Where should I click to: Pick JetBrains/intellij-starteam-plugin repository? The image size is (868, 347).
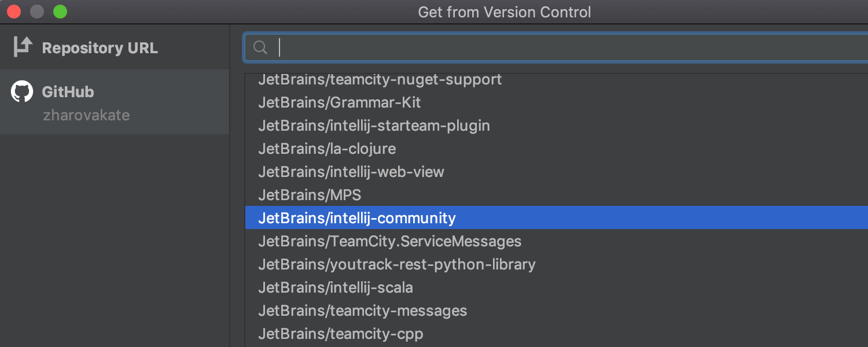point(374,125)
